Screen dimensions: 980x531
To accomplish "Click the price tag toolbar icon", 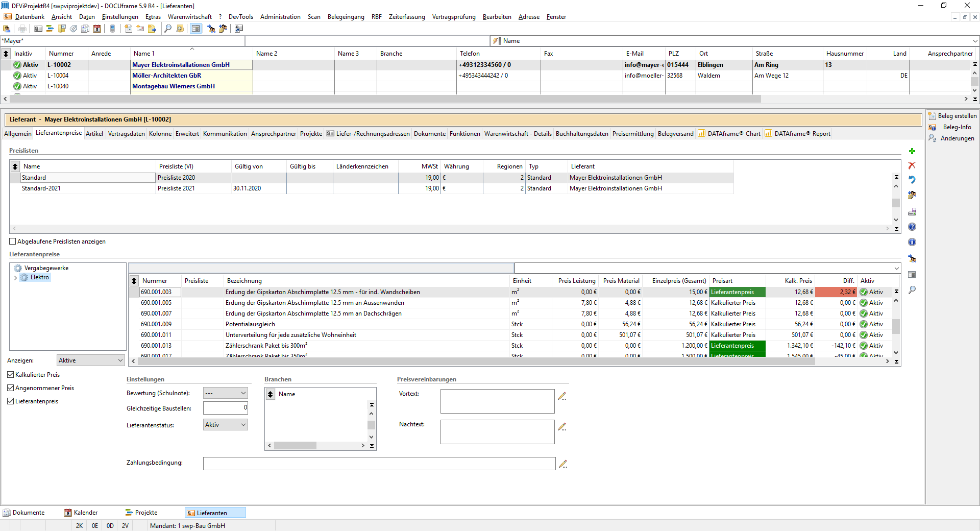I will tap(73, 29).
